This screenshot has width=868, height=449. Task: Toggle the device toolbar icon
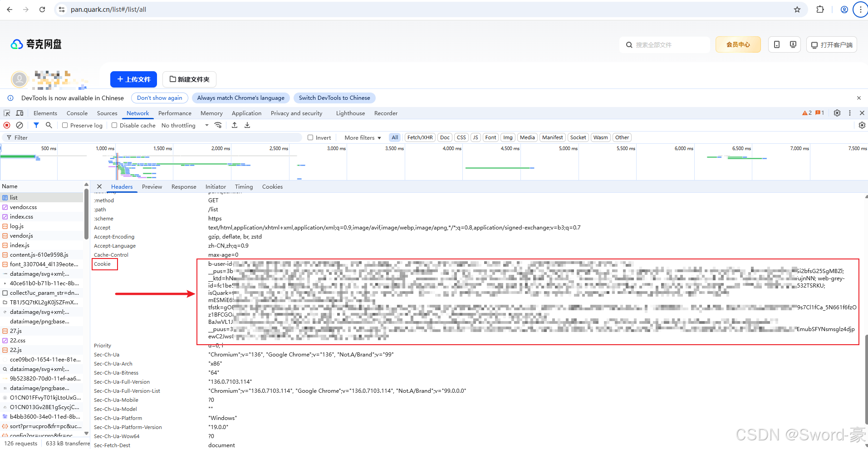tap(20, 113)
